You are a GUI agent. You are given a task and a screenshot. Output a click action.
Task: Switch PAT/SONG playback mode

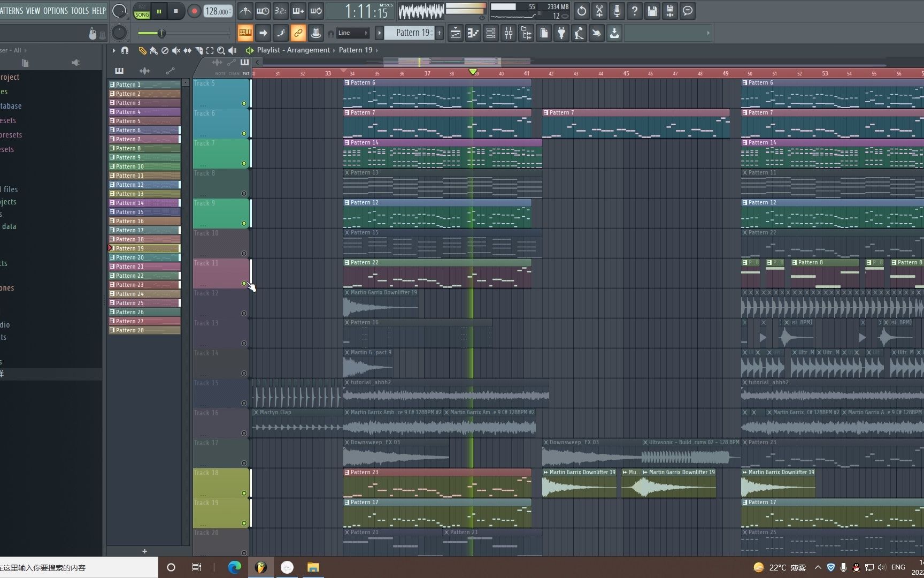(x=142, y=11)
